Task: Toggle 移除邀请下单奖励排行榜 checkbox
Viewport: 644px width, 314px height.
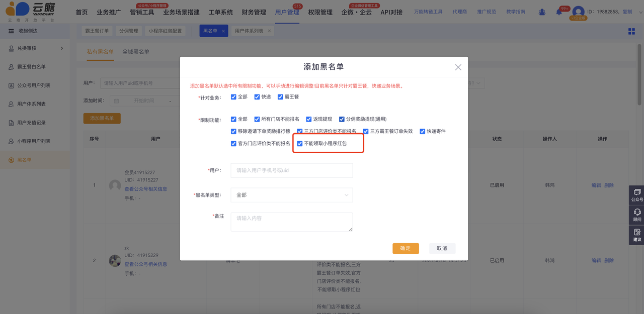Action: click(233, 131)
